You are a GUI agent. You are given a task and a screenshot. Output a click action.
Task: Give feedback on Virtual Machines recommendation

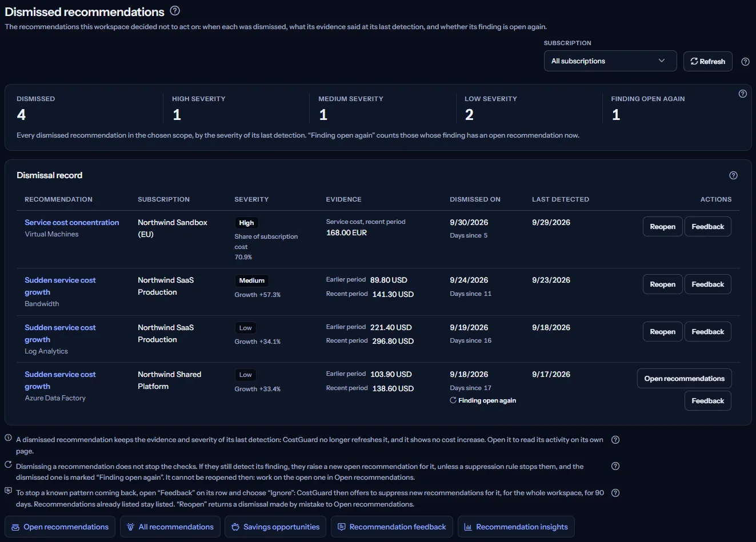[707, 227]
